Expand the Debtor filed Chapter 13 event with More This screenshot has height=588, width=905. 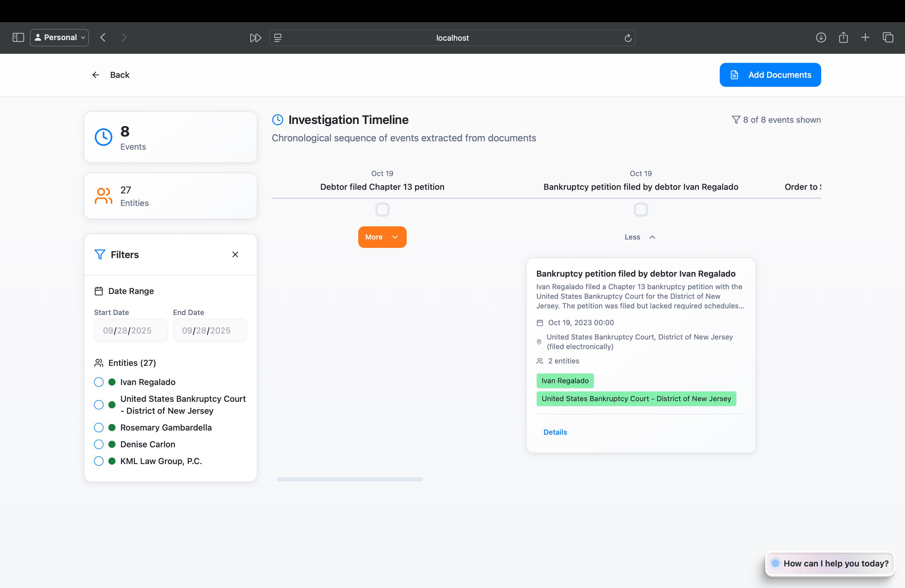click(382, 237)
